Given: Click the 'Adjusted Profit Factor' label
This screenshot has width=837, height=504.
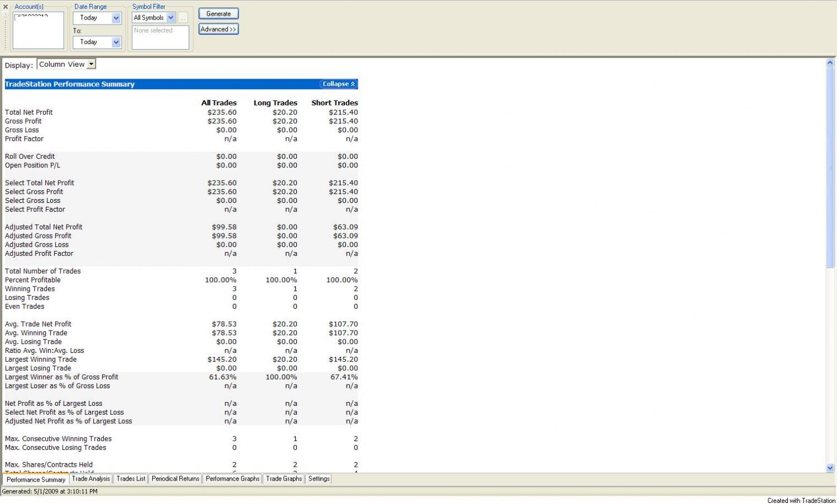Looking at the screenshot, I should tap(39, 254).
